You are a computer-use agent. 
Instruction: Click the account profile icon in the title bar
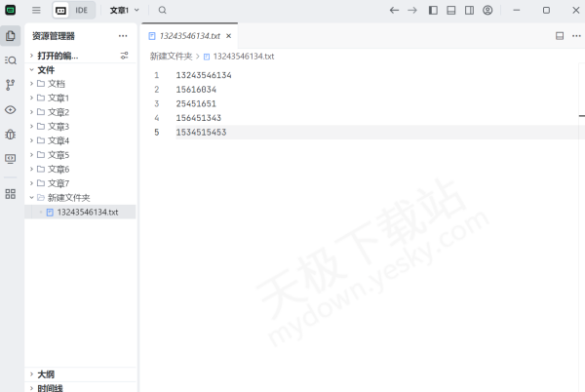tap(487, 10)
